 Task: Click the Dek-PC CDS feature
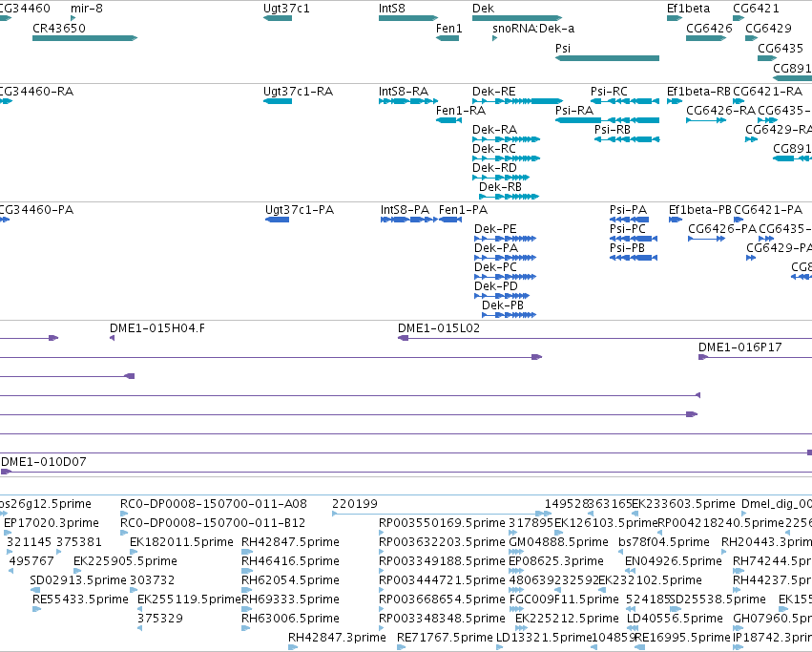tap(506, 277)
